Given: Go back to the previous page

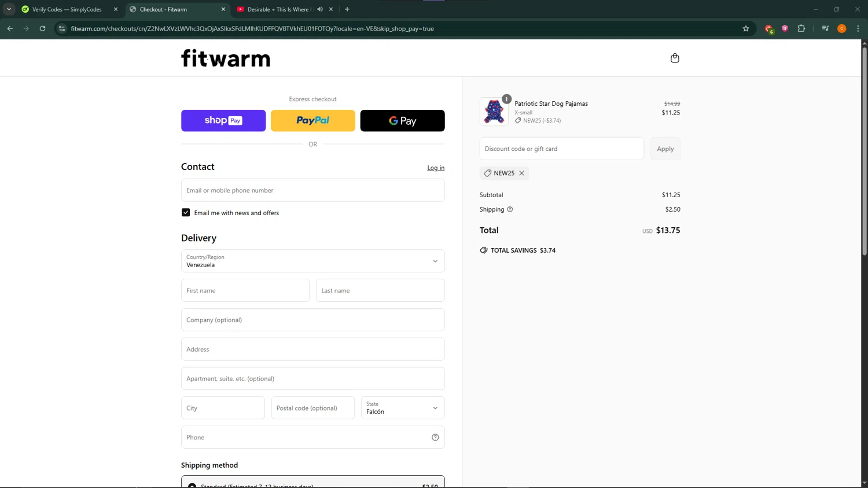Looking at the screenshot, I should pyautogui.click(x=10, y=28).
